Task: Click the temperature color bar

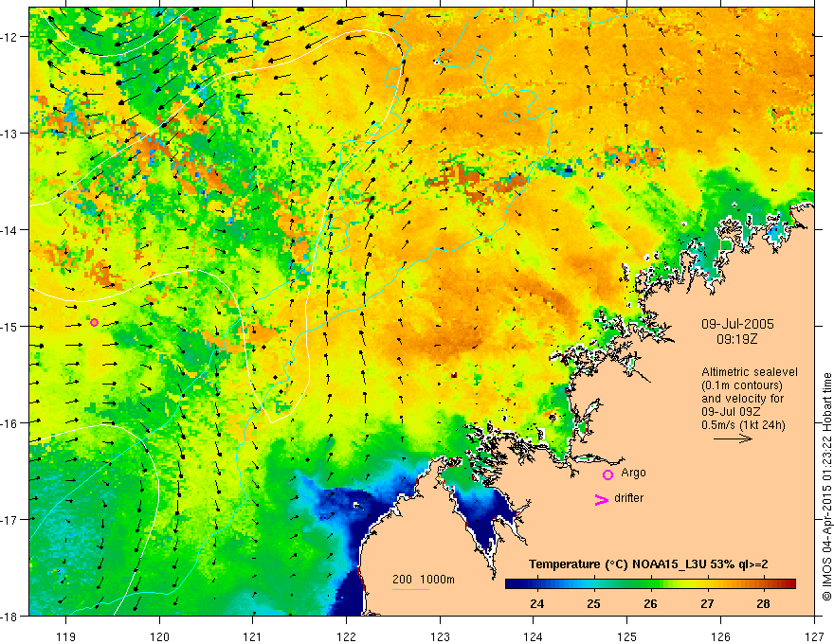Action: [650, 583]
